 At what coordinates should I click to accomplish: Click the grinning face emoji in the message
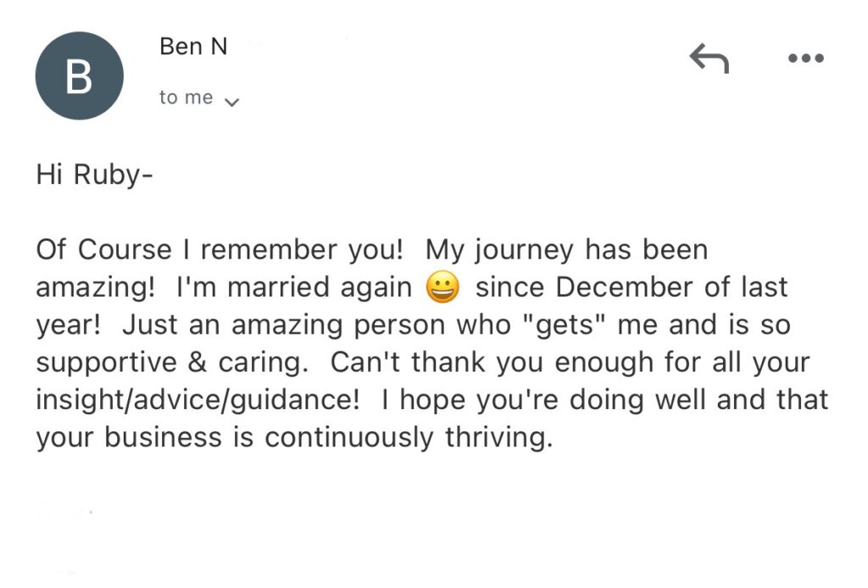(x=442, y=287)
